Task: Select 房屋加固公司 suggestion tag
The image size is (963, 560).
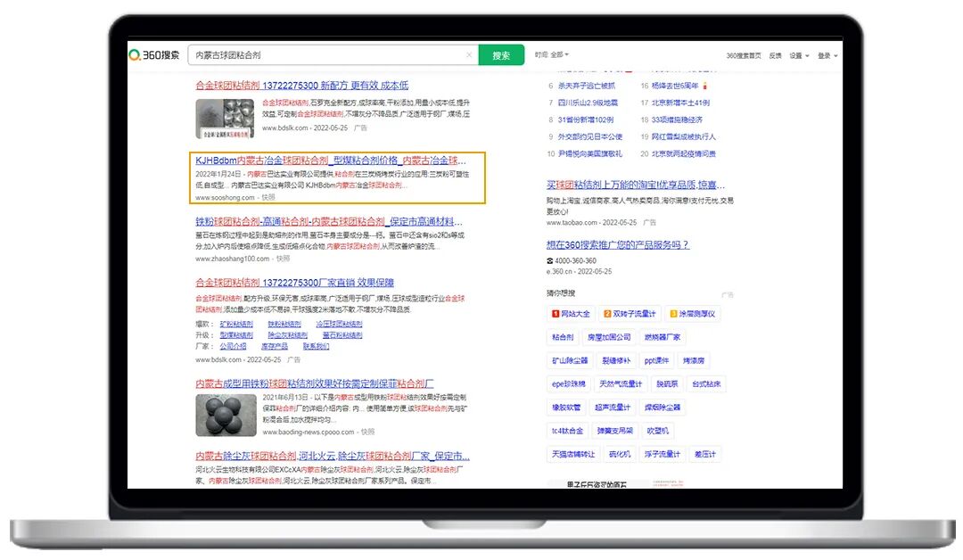Action: 609,337
